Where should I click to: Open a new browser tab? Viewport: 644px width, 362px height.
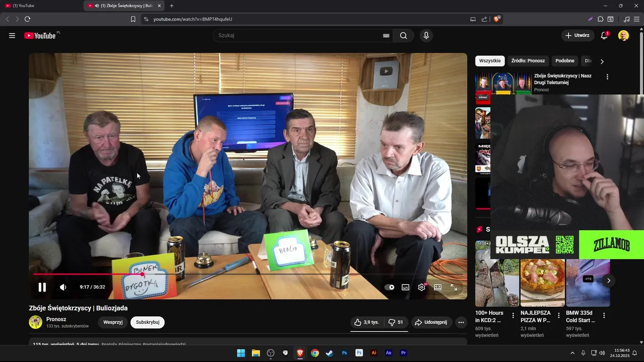(172, 6)
